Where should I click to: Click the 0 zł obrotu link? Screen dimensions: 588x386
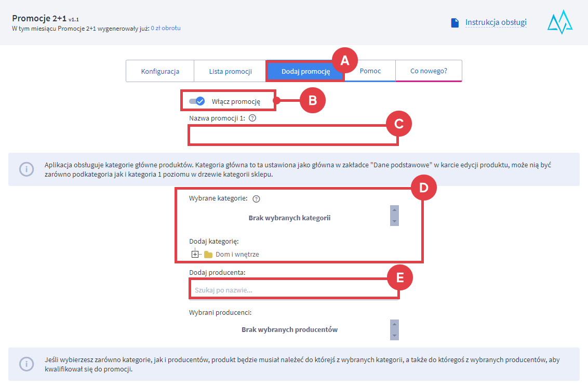166,28
